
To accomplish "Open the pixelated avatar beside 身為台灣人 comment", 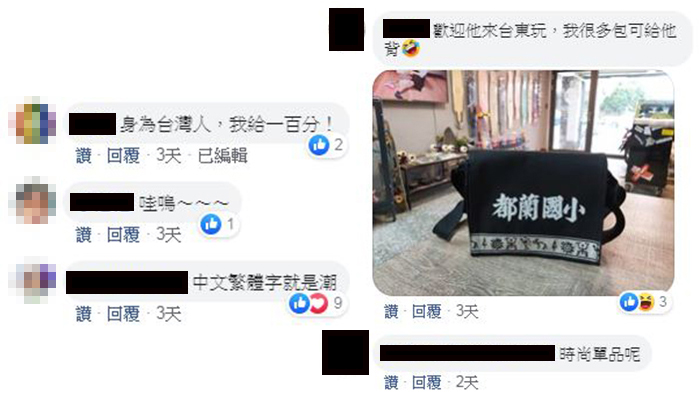I will pyautogui.click(x=32, y=121).
